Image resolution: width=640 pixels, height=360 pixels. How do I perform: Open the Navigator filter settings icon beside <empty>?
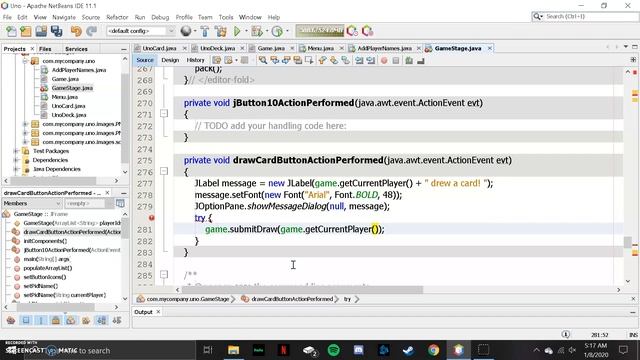[x=120, y=203]
